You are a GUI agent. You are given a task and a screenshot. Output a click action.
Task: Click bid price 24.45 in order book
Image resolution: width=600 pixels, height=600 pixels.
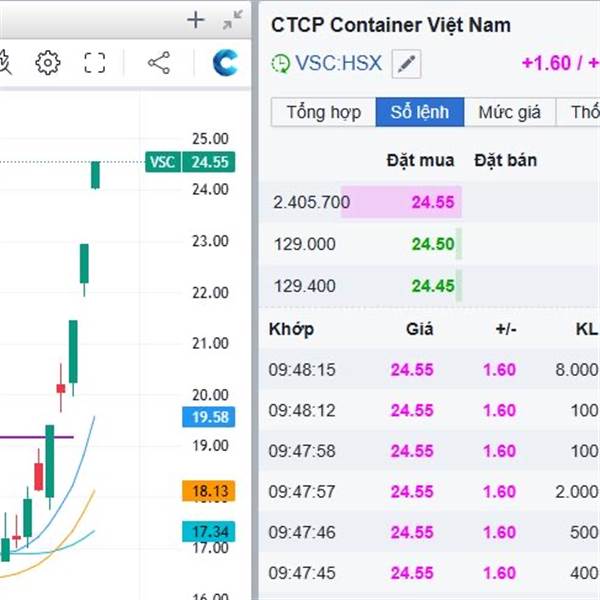tap(433, 286)
